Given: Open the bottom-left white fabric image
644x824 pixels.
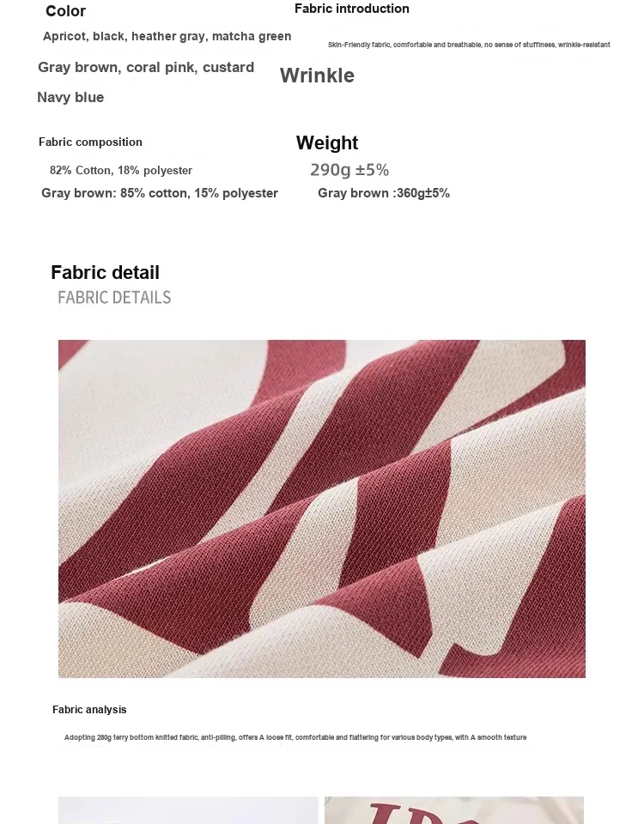Looking at the screenshot, I should (188, 809).
